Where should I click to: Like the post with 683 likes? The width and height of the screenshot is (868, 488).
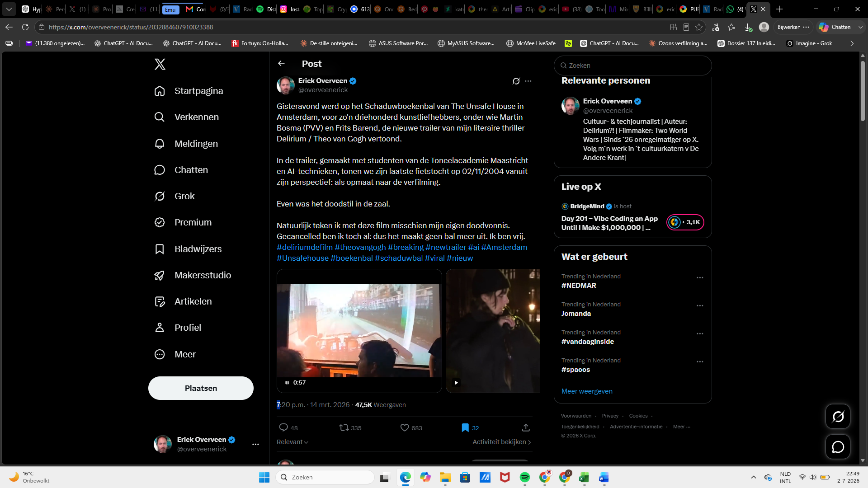[x=405, y=427]
